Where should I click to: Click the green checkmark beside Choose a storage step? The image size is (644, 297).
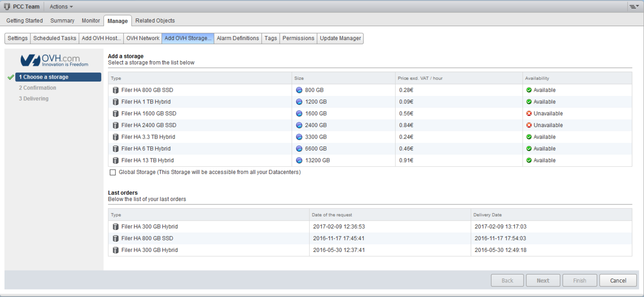point(10,77)
